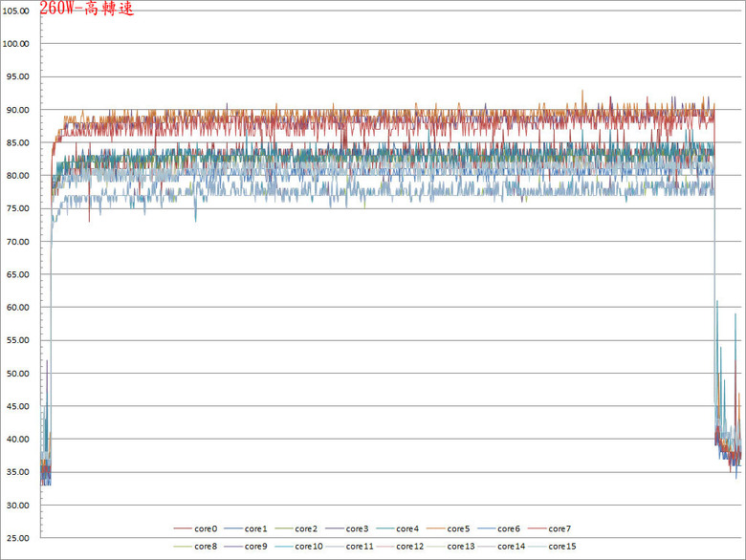Select the 45.00 axis value
This screenshot has height=560, width=746.
point(17,406)
